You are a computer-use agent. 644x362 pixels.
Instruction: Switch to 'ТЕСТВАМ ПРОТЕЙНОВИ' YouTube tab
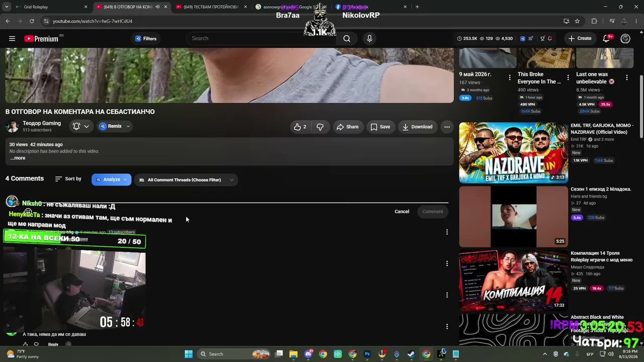pos(211,7)
